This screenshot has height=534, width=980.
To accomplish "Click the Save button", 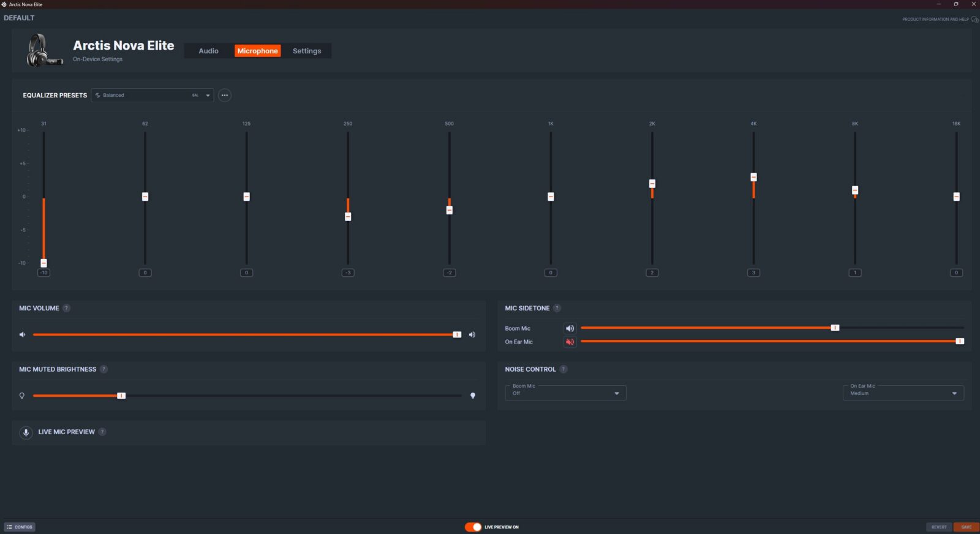I will pos(966,527).
